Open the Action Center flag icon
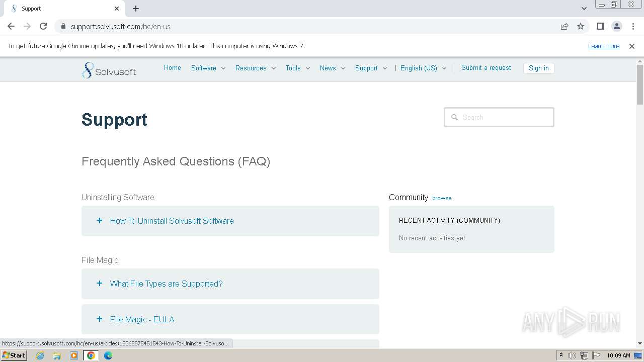Viewport: 644px width, 362px height. (x=596, y=355)
